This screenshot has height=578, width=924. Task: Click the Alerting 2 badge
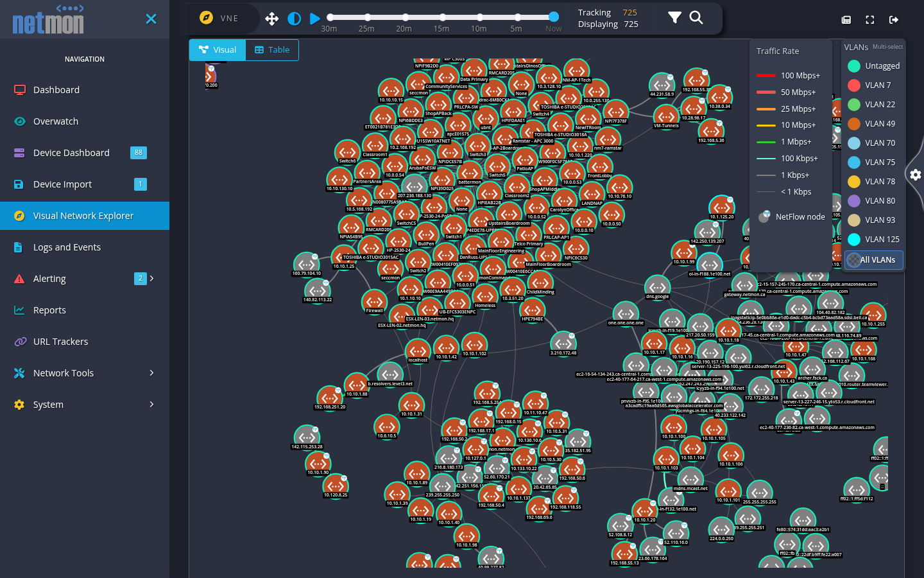tap(141, 278)
